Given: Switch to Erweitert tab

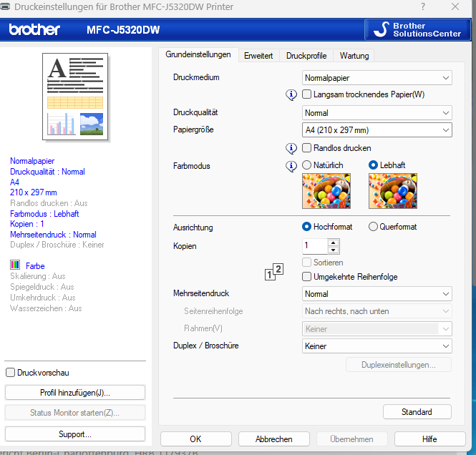Looking at the screenshot, I should coord(258,56).
